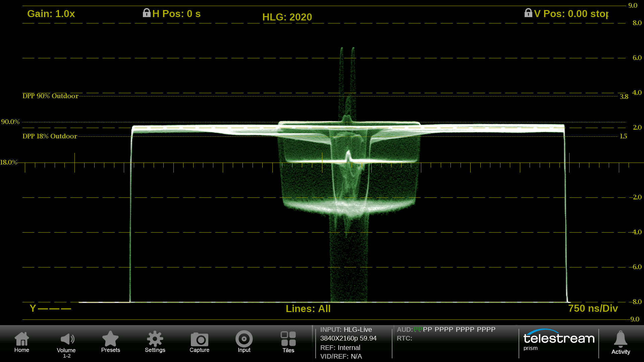Select the INPUT HLG-Live status text
This screenshot has width=644, height=362.
(x=346, y=329)
